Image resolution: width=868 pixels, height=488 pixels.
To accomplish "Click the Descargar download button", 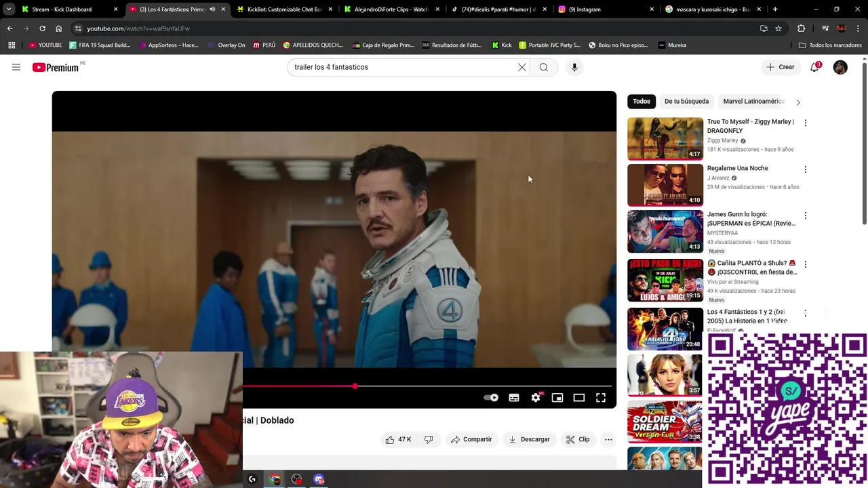I will tap(530, 439).
